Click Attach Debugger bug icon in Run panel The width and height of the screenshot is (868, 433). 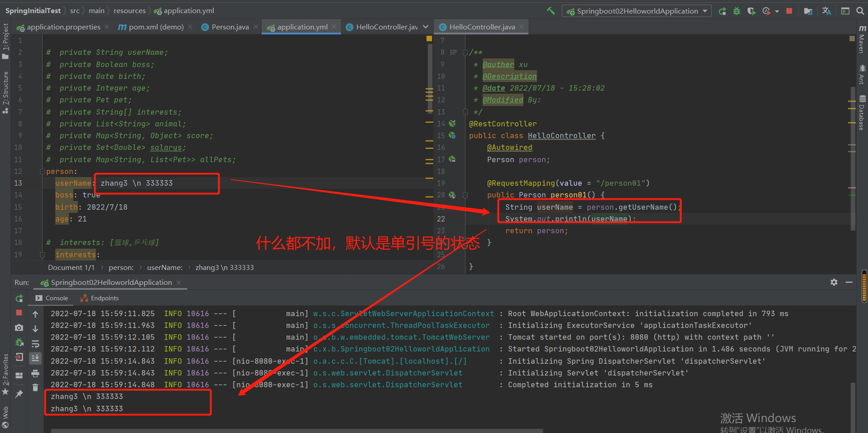19,342
